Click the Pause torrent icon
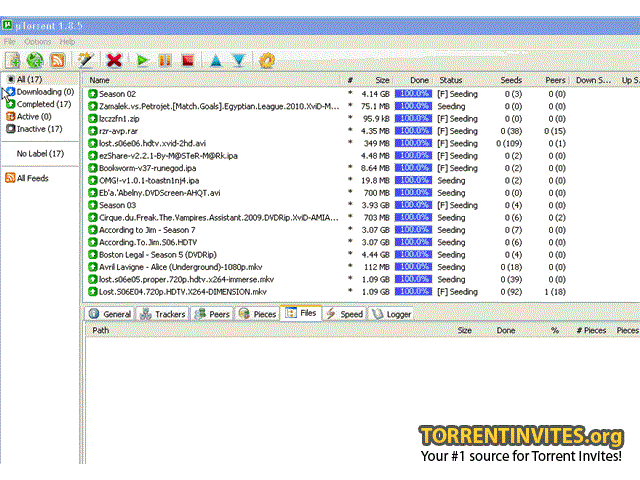The image size is (640, 480). click(x=165, y=60)
